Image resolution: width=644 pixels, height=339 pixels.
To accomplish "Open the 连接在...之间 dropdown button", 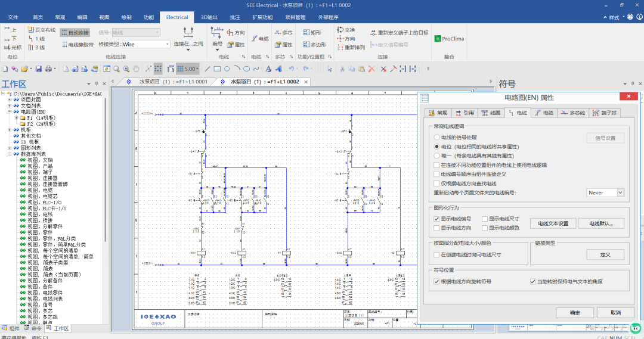I will coord(188,40).
